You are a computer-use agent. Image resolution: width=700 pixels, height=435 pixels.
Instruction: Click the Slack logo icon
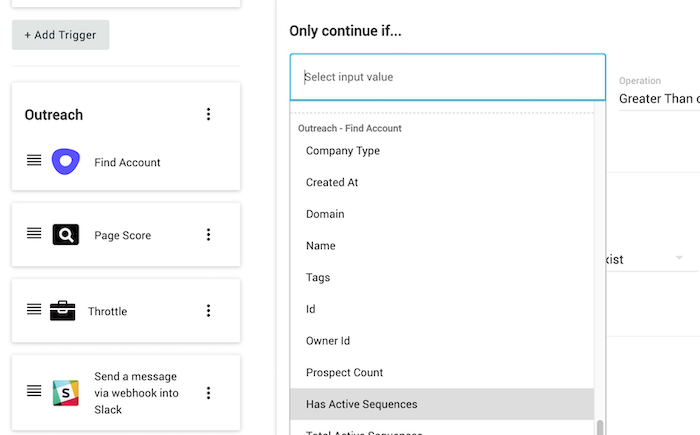(x=66, y=393)
